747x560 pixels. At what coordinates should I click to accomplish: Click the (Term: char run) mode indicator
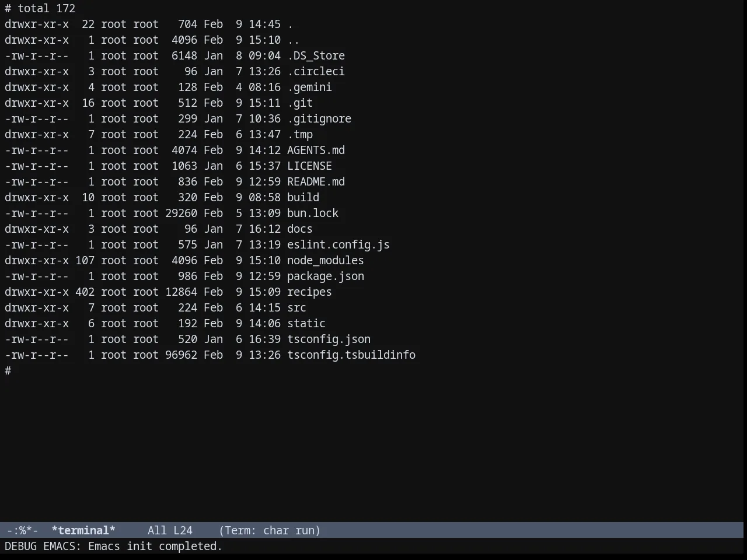270,530
